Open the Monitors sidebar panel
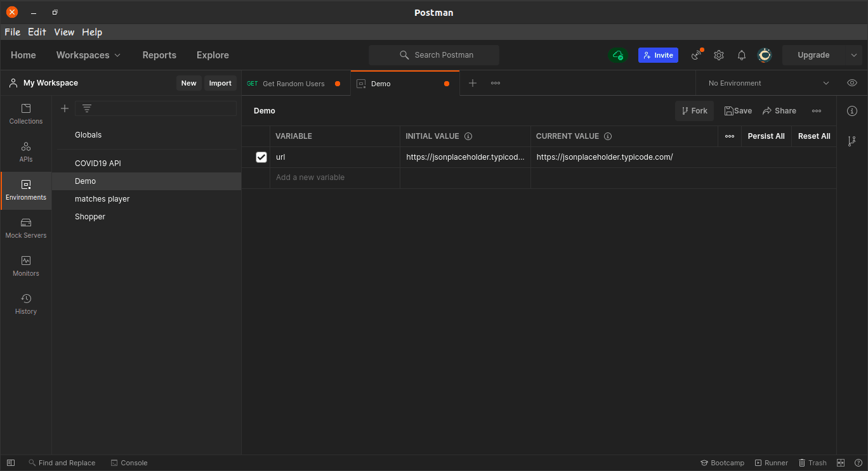This screenshot has width=868, height=471. coord(26,266)
